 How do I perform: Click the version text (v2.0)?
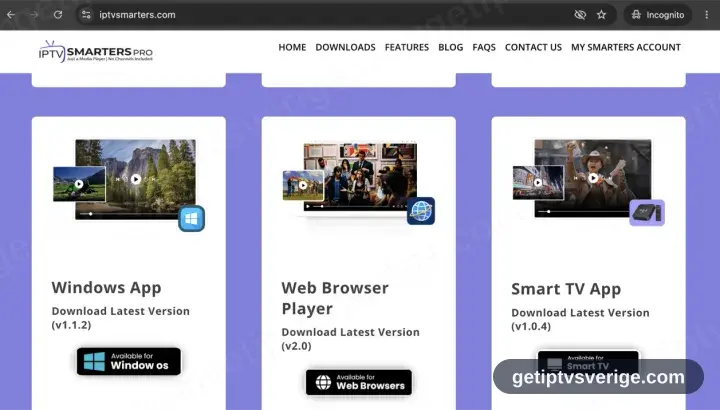pyautogui.click(x=296, y=346)
